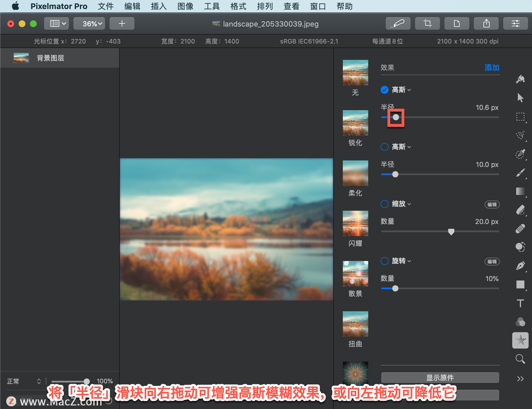The height and width of the screenshot is (409, 532).
Task: Select the Paint brush tool
Action: pos(520,173)
